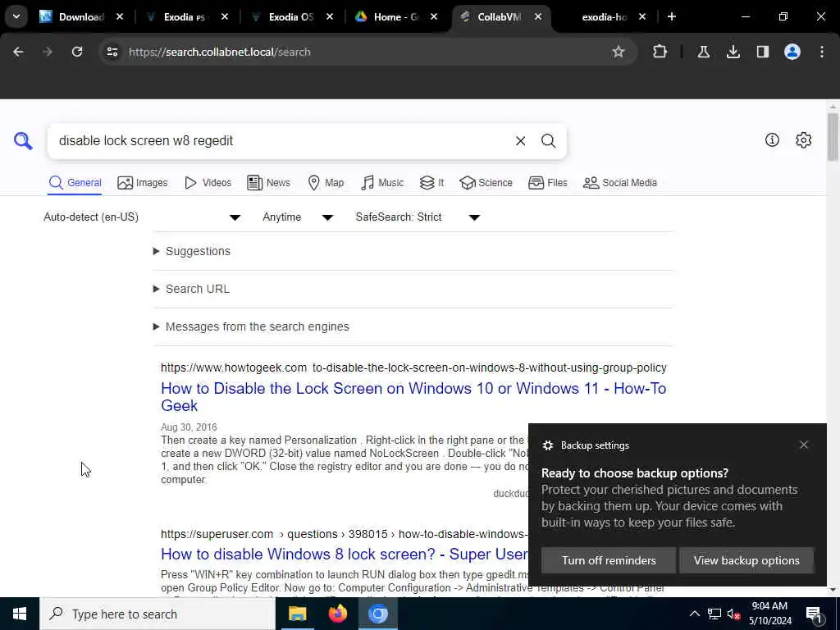Switch to the News search tab

[268, 183]
